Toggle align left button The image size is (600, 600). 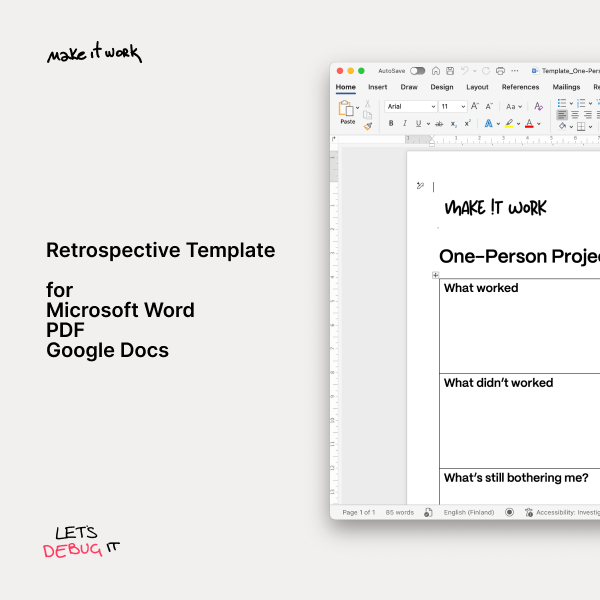click(x=562, y=114)
